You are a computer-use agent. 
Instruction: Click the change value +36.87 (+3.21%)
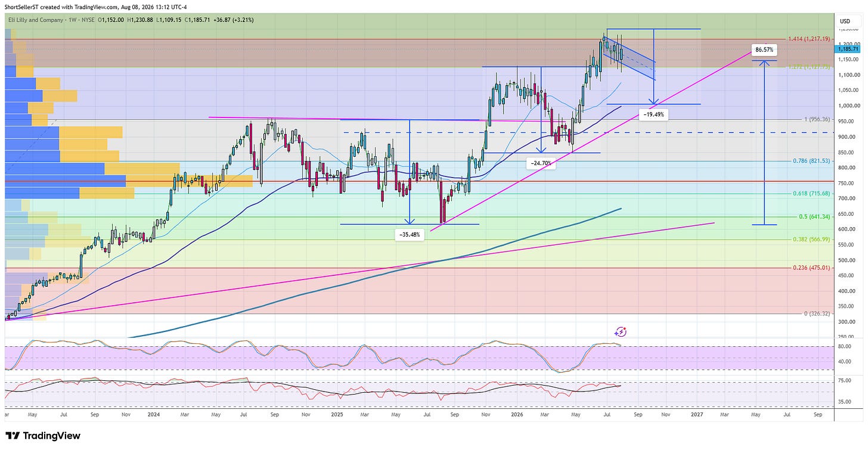pyautogui.click(x=234, y=20)
